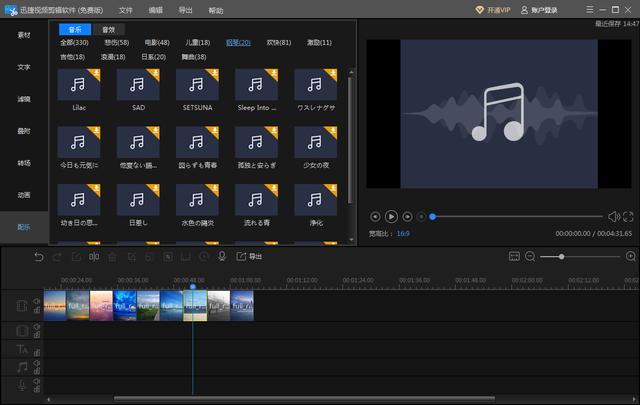The width and height of the screenshot is (640, 405).
Task: Click the fit-timeline-to-window icon
Action: 514,257
